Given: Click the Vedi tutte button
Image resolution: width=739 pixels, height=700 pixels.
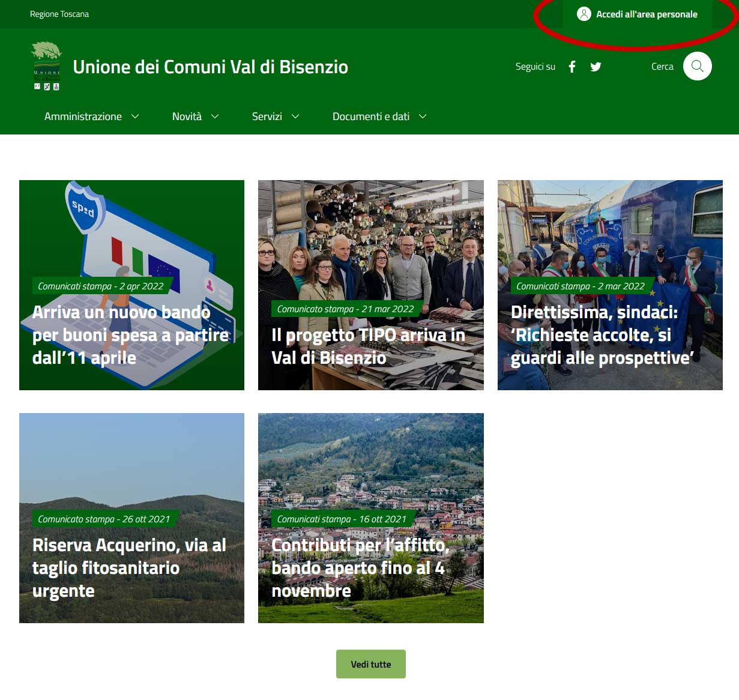Looking at the screenshot, I should coord(371,664).
